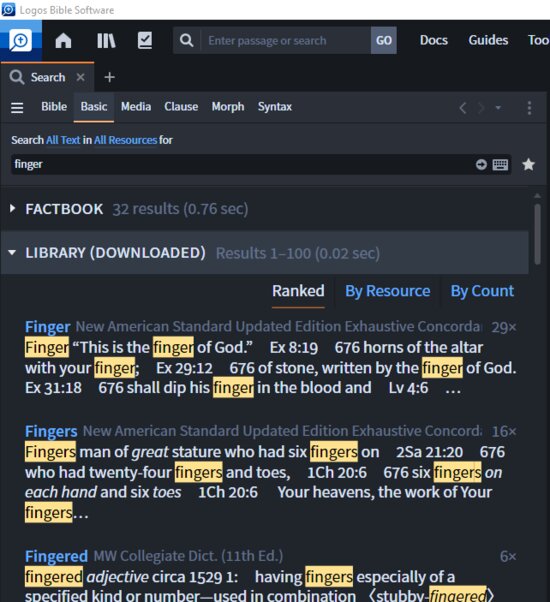Go forward with the right chevron
The image size is (550, 602).
481,108
